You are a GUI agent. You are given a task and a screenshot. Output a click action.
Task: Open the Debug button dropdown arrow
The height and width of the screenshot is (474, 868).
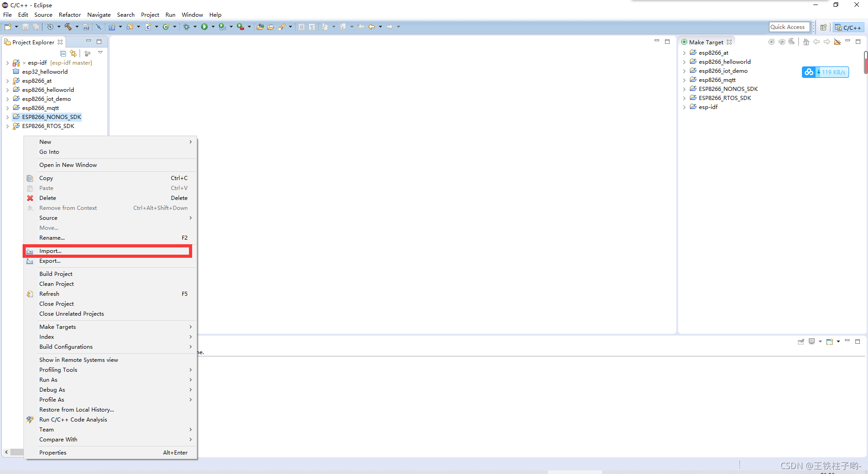(x=195, y=27)
